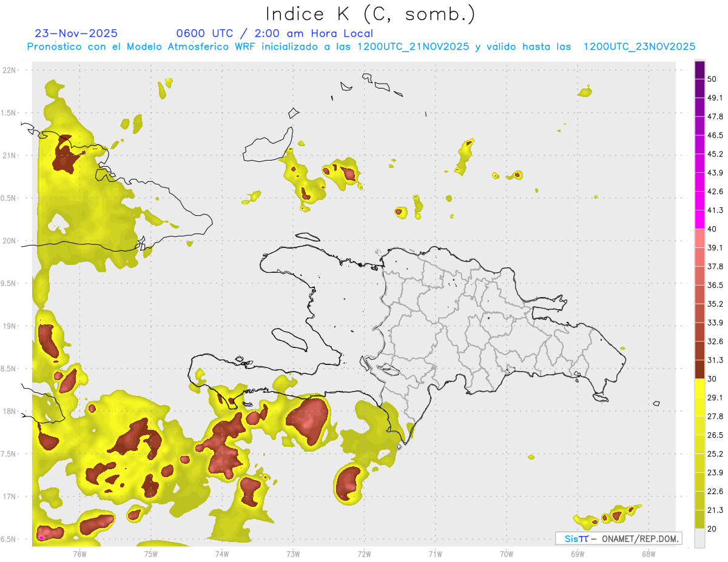Click the '73W' longitude label
The height and width of the screenshot is (562, 728).
(293, 554)
